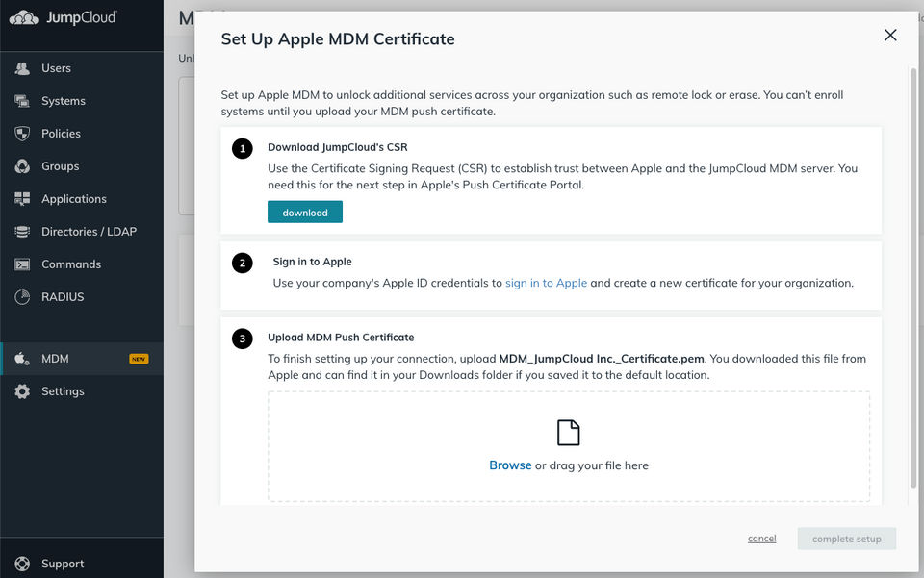Click the Users icon in sidebar
The height and width of the screenshot is (578, 924).
point(22,68)
